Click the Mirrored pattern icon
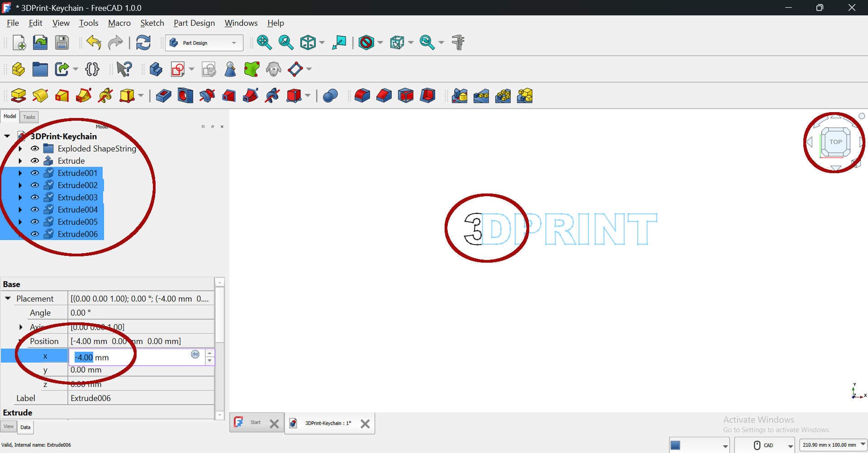Image resolution: width=868 pixels, height=453 pixels. pyautogui.click(x=460, y=95)
